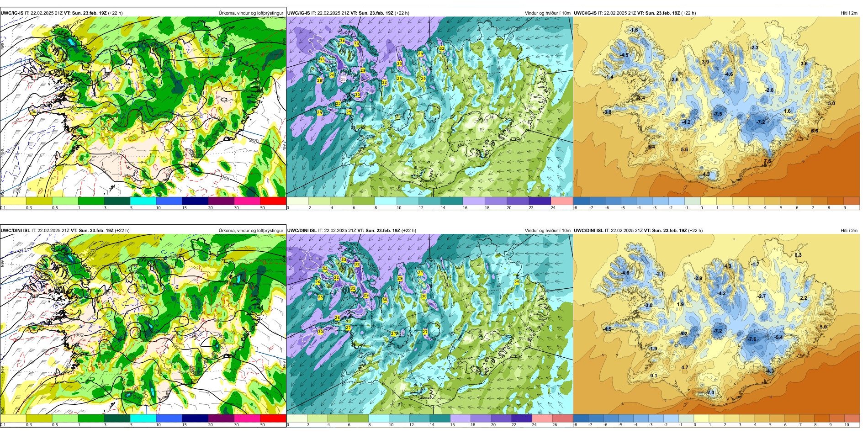868x434 pixels.
Task: Click the '26' tick on DINI ISL wind legend
Action: coord(554,425)
